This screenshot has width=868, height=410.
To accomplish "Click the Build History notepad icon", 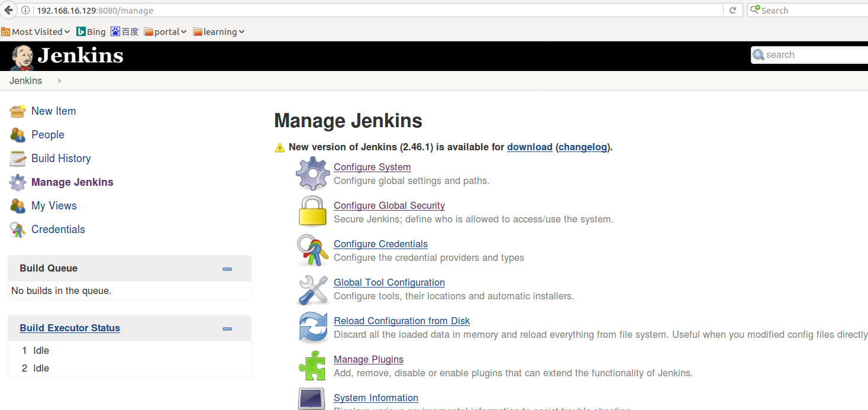I will tap(18, 159).
